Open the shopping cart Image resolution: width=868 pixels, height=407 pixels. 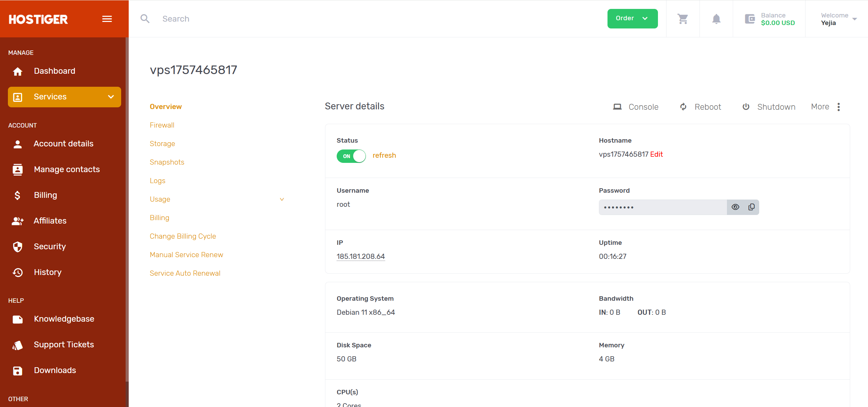683,19
